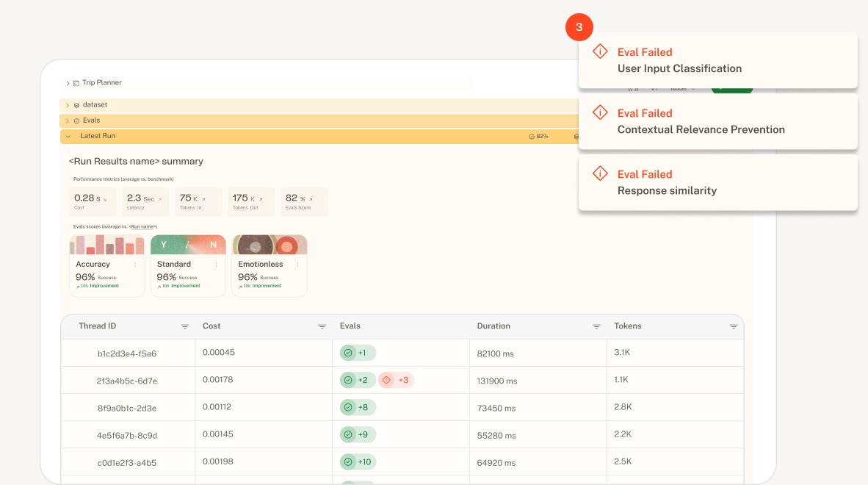
Task: Click the Thread ID column filter icon
Action: point(185,326)
